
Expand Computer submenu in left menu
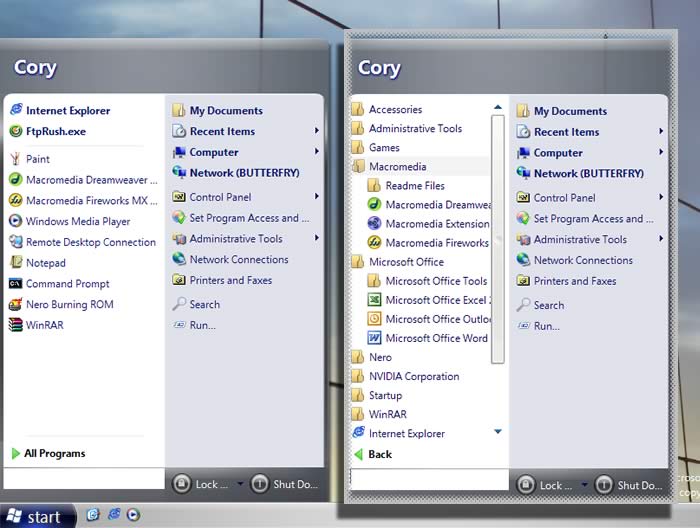point(317,152)
